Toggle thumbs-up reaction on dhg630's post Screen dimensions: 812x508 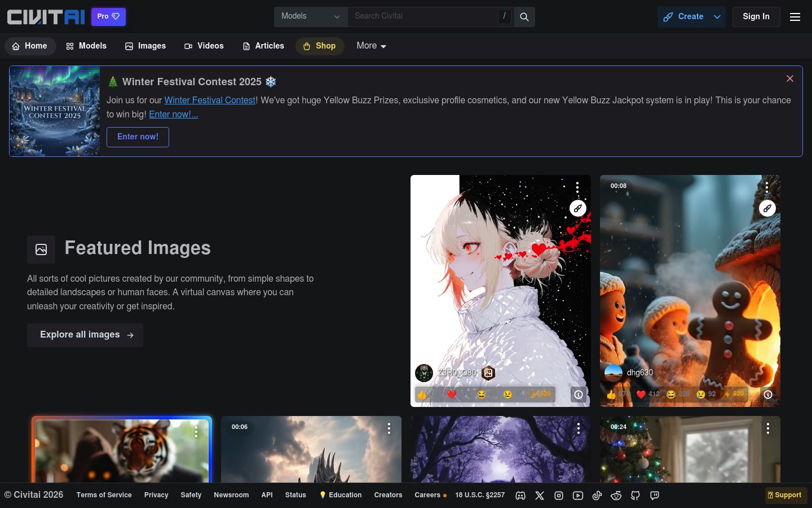click(x=617, y=394)
